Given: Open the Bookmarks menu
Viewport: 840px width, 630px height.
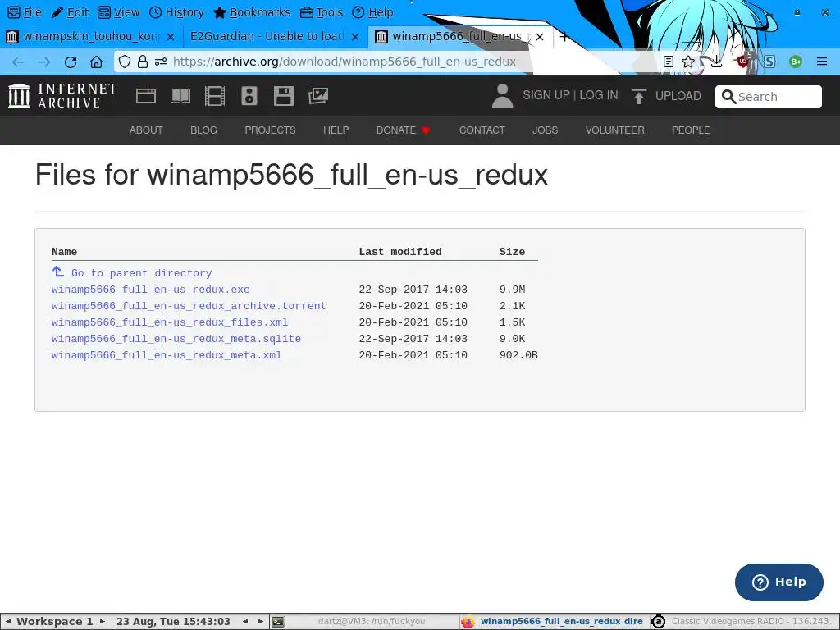Looking at the screenshot, I should click(252, 12).
